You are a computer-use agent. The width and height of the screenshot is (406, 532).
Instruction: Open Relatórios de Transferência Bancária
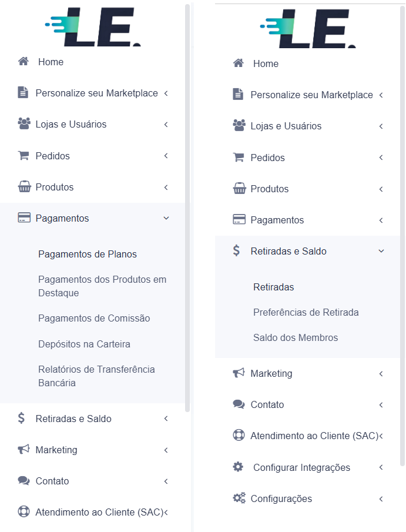point(96,376)
